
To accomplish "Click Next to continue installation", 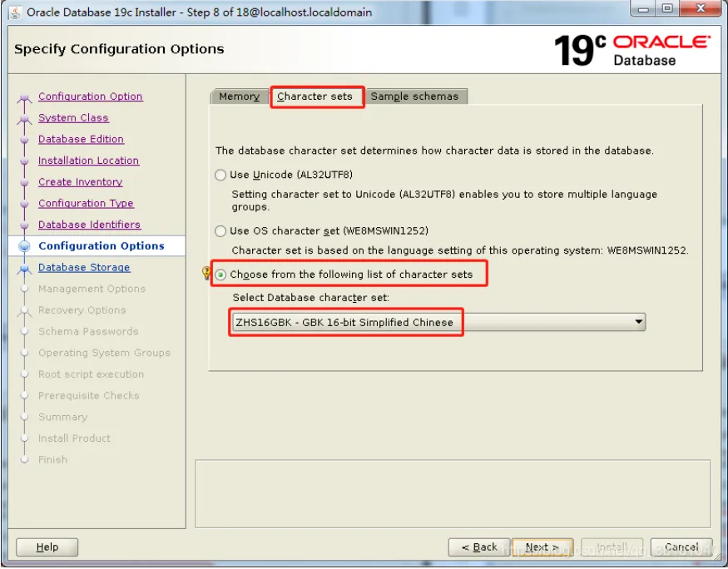I will (542, 547).
